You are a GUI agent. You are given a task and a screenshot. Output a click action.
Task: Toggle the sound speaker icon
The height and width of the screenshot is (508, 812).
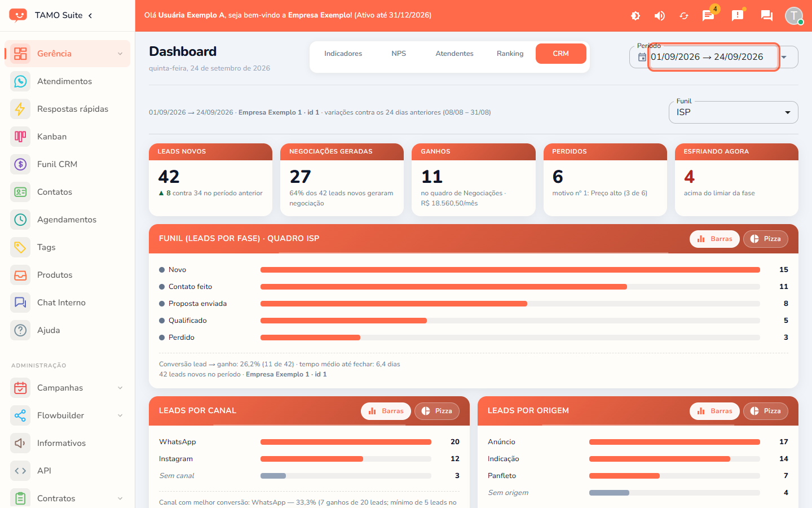pyautogui.click(x=660, y=16)
